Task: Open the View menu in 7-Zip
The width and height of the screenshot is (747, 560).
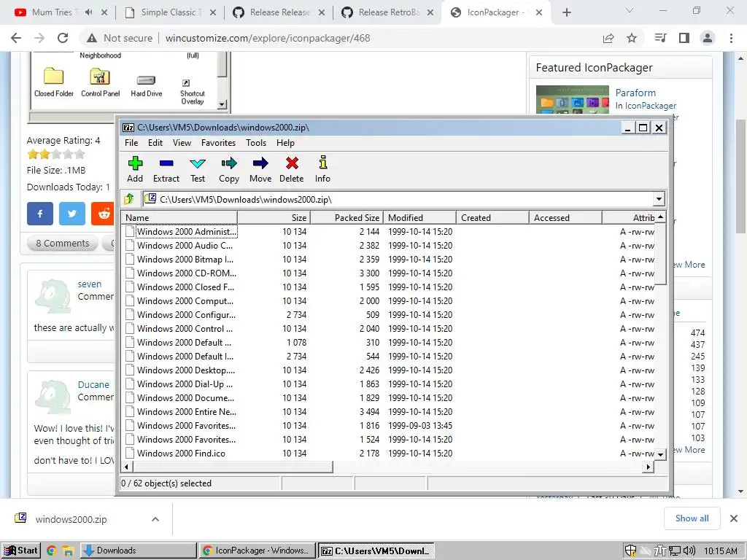Action: pyautogui.click(x=182, y=143)
